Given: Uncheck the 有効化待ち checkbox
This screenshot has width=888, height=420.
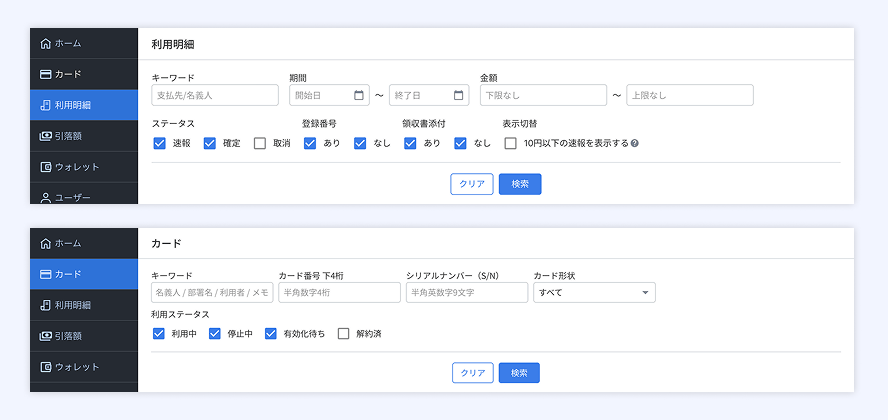Looking at the screenshot, I should 271,334.
